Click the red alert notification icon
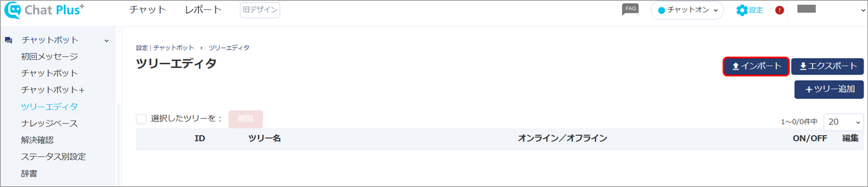868x187 pixels. click(x=779, y=10)
